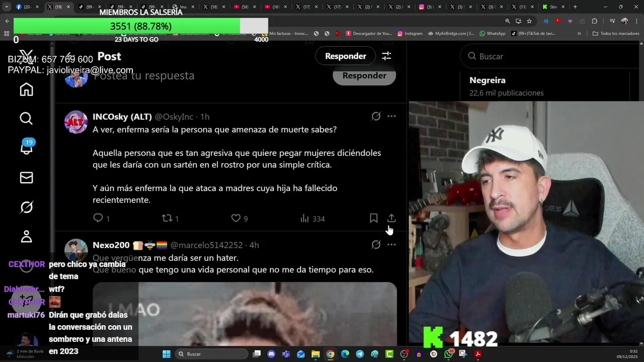Open Adobe Acrobat from the taskbar
This screenshot has height=362, width=644.
coord(478,354)
